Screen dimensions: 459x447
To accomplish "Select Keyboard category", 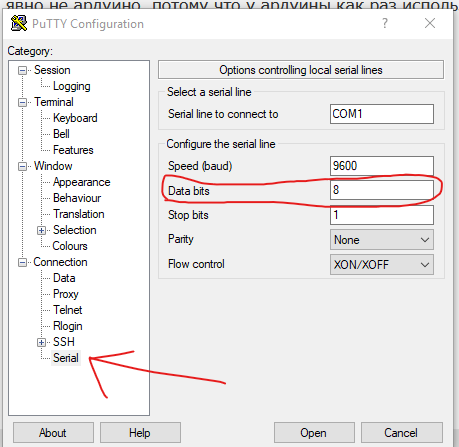I will [75, 118].
